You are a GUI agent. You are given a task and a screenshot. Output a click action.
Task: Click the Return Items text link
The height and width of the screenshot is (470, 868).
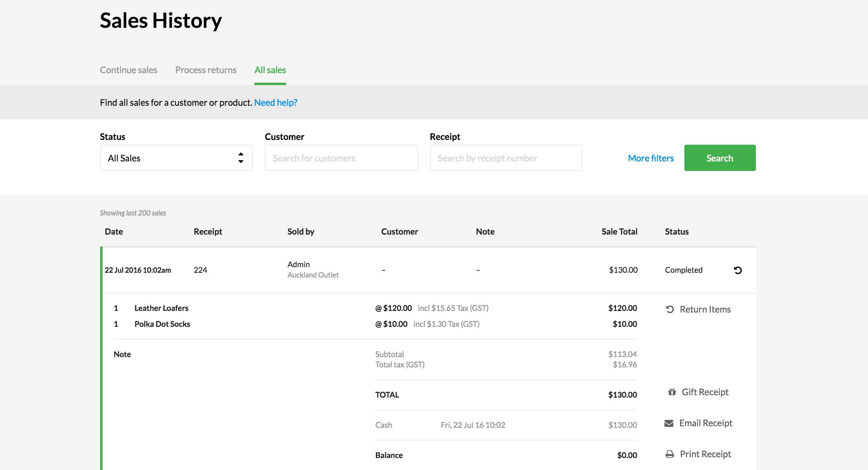click(x=705, y=309)
